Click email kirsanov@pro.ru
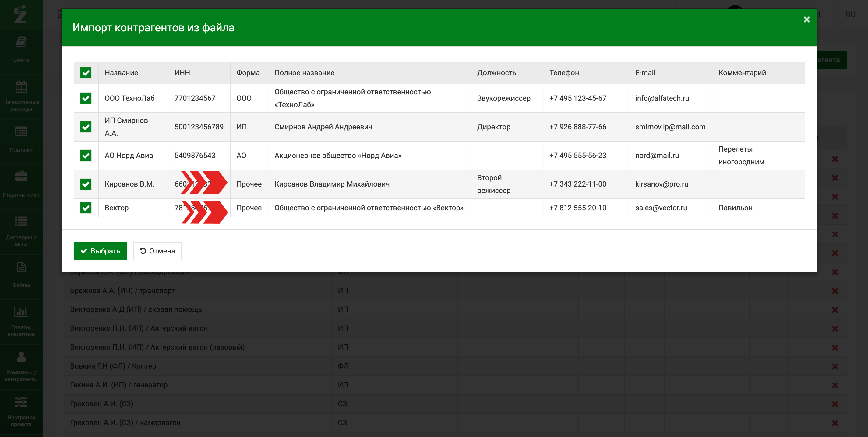 [662, 184]
